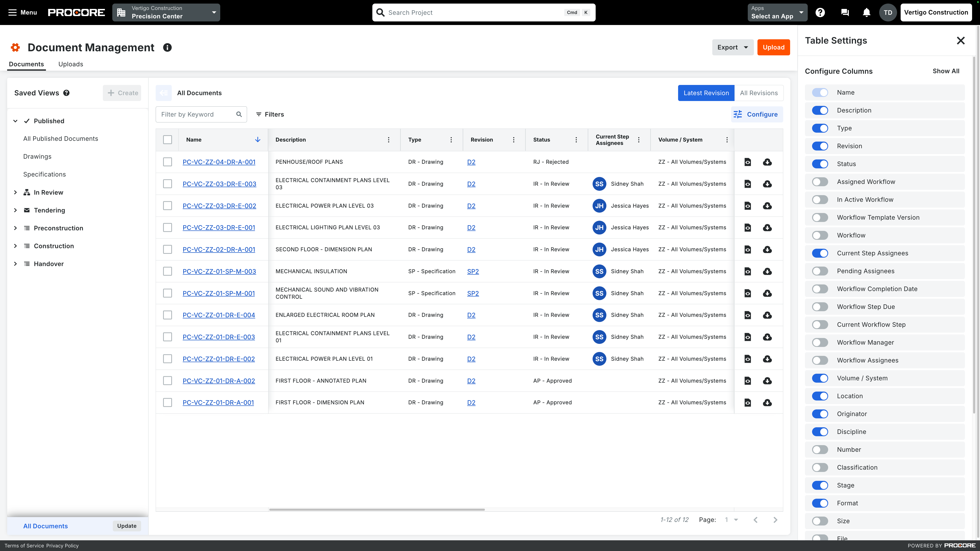Switch to the Uploads tab
Viewport: 980px width, 551px height.
tap(70, 64)
